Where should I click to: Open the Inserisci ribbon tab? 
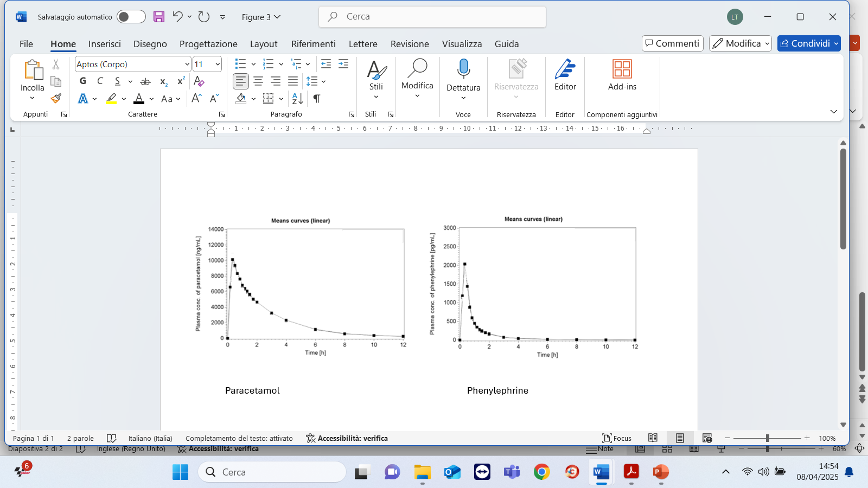104,44
